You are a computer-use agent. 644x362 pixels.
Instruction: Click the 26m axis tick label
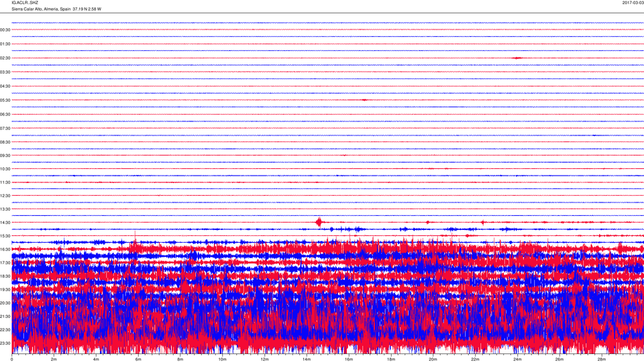click(559, 359)
